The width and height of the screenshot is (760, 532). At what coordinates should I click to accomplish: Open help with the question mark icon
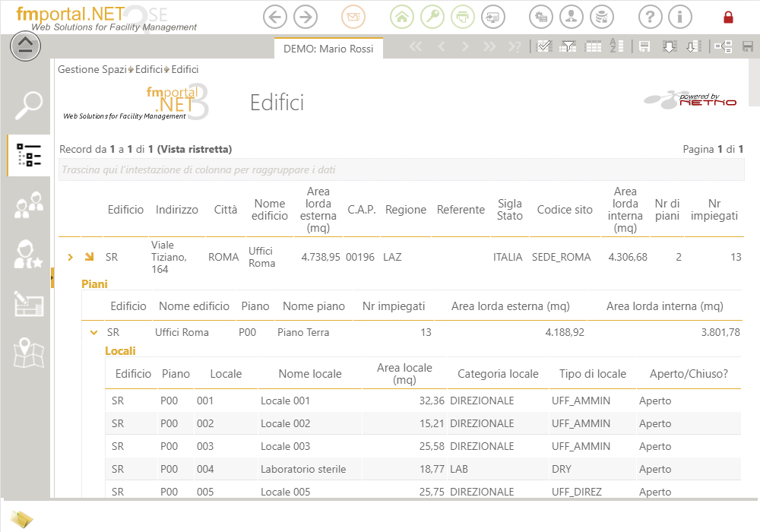650,17
